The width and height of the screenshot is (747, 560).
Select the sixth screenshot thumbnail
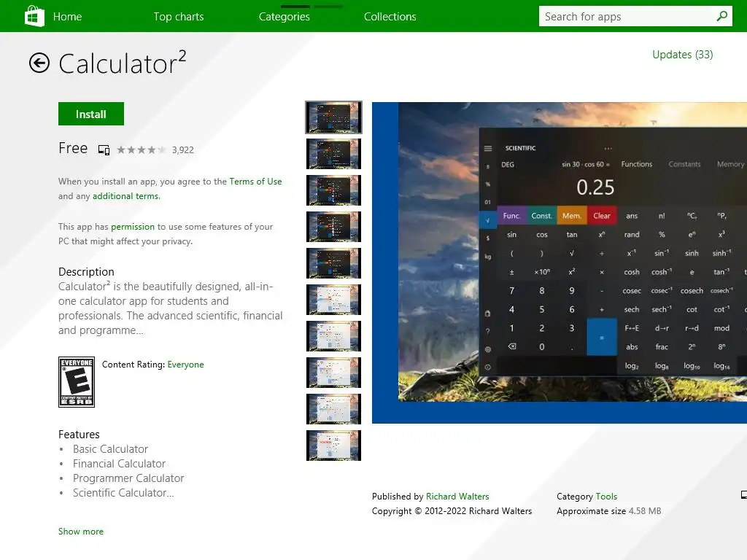pos(333,300)
